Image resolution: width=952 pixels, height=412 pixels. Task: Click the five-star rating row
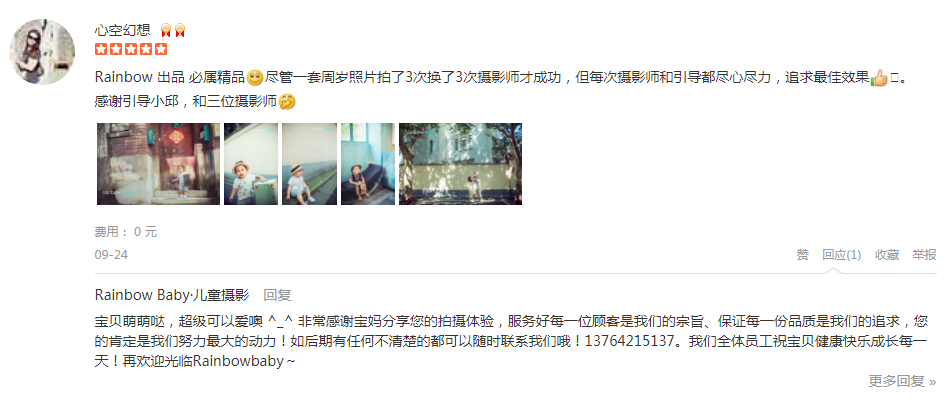click(131, 50)
